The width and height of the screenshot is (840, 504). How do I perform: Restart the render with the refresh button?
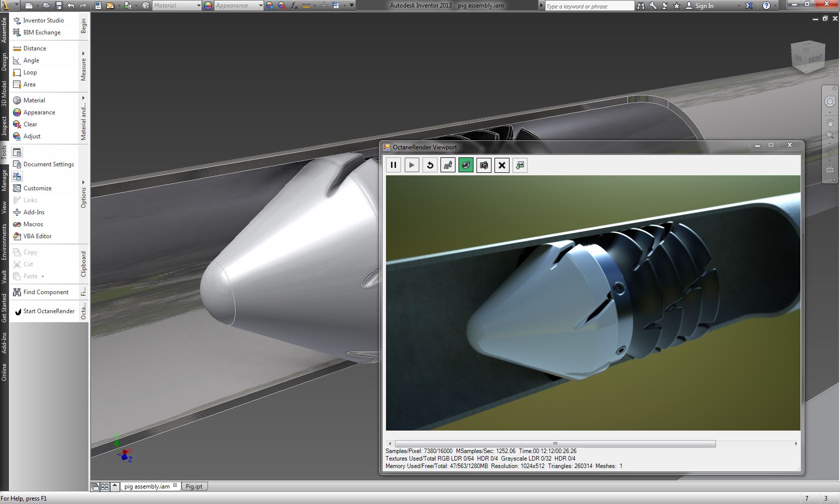pyautogui.click(x=429, y=165)
